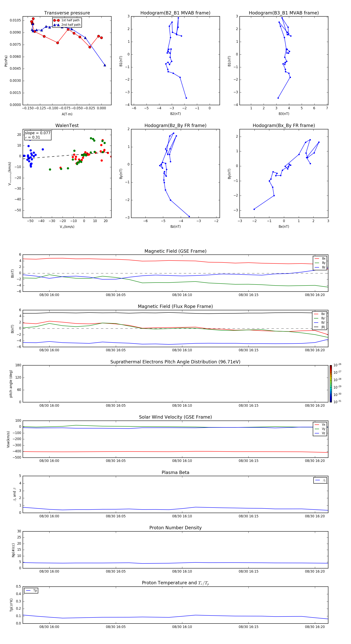Click the "Bx'" legend entry in Flux Rope plot
351x644 pixels.
coord(320,314)
